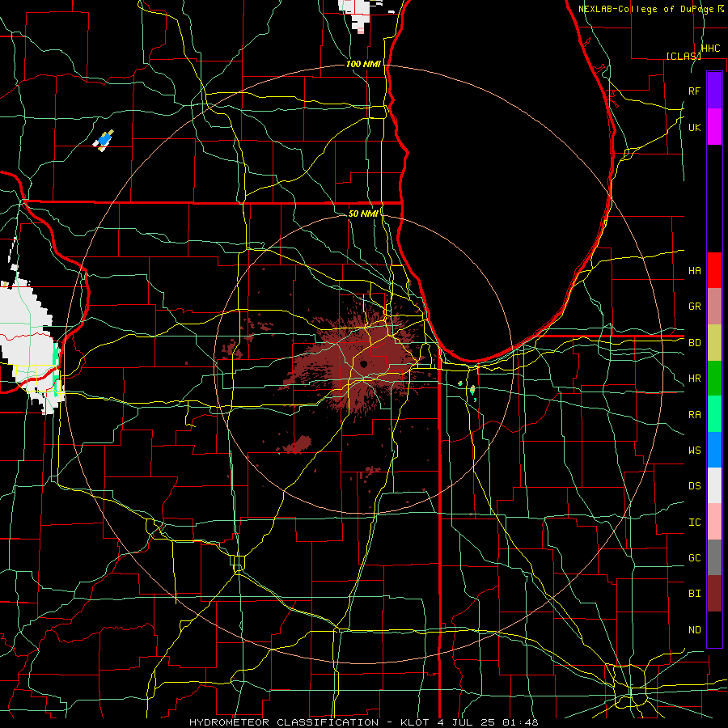Image resolution: width=728 pixels, height=728 pixels.
Task: Click the NEXLAB-College of DuPage text
Action: 645,9
